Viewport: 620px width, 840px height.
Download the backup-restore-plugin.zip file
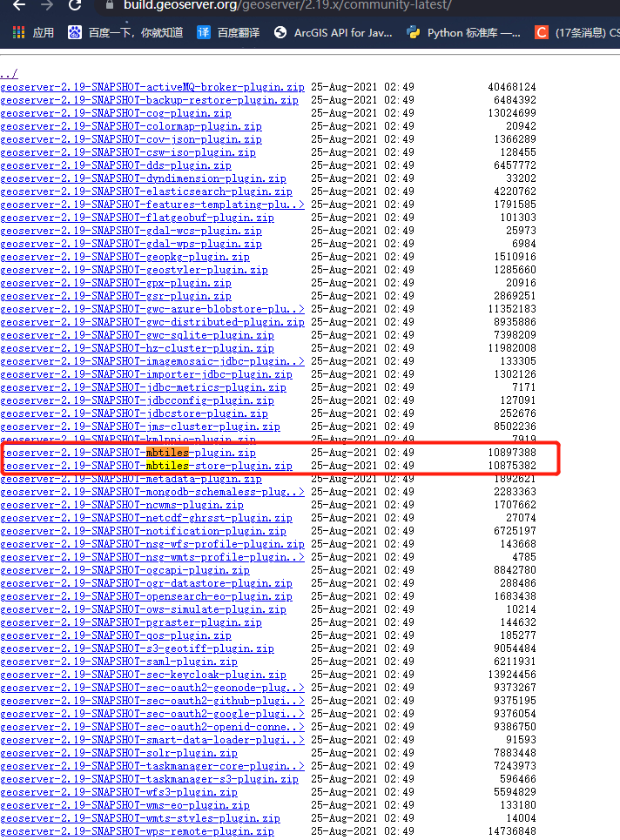tap(149, 100)
